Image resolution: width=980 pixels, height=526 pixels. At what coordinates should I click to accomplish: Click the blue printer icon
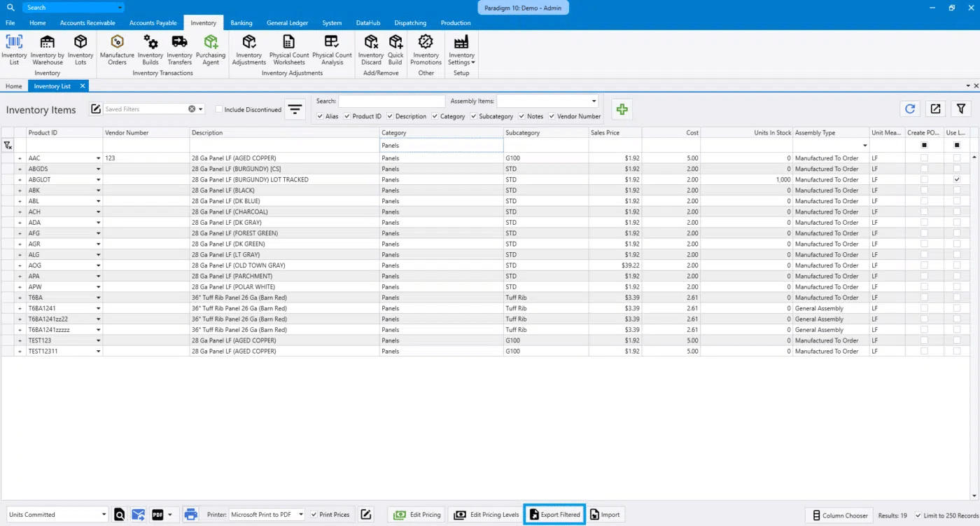click(190, 515)
